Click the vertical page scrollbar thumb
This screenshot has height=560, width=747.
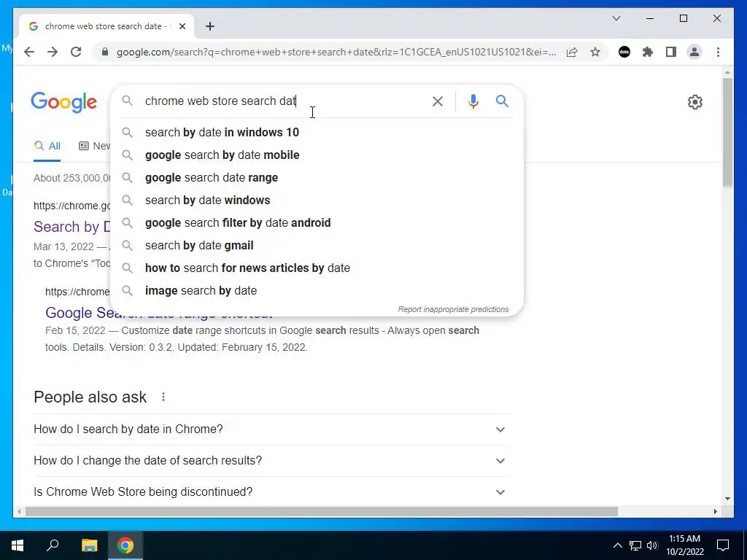click(727, 132)
